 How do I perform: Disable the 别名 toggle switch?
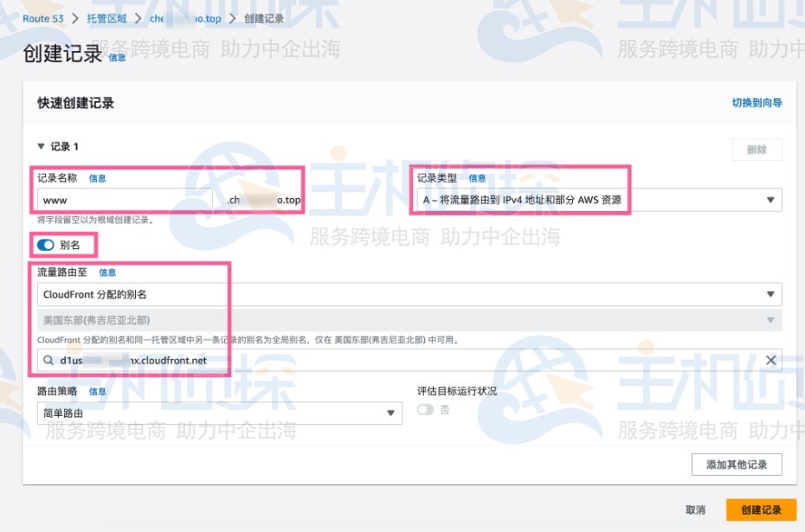pyautogui.click(x=45, y=245)
